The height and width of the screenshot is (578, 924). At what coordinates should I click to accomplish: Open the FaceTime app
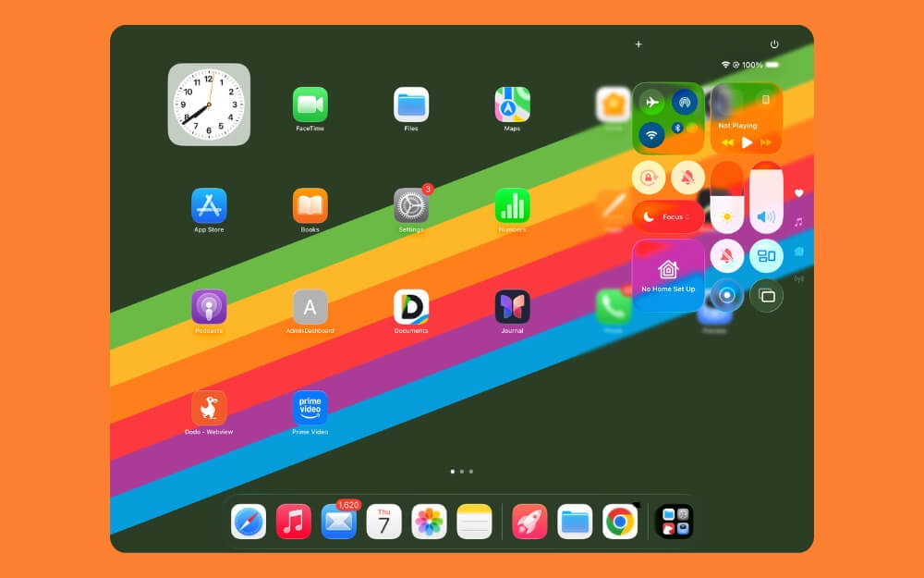click(310, 105)
